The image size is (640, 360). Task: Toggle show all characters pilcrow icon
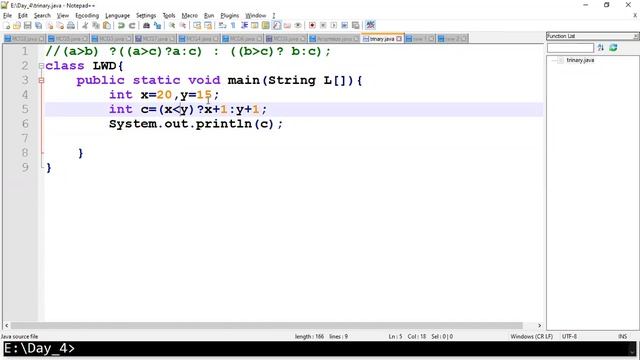click(x=233, y=25)
